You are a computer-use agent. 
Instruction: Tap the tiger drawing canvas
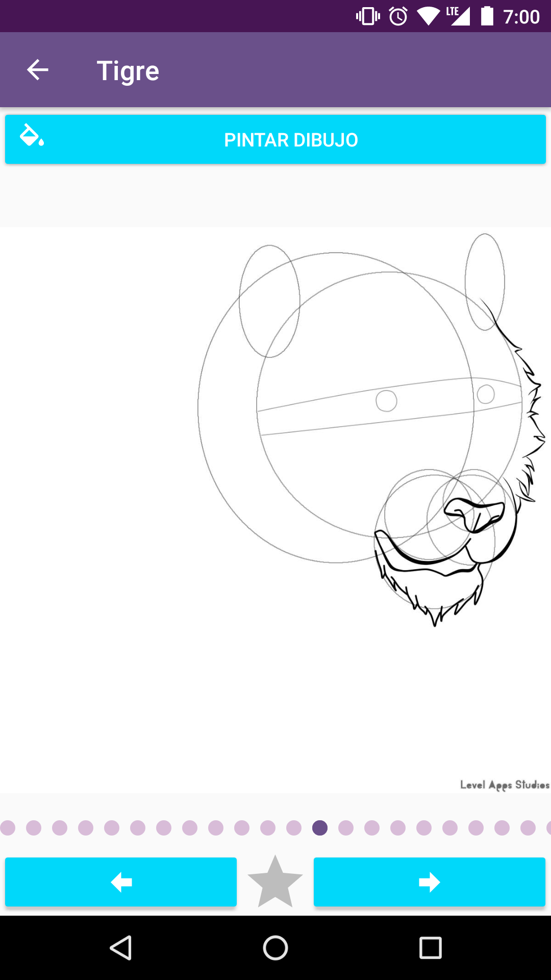275,510
